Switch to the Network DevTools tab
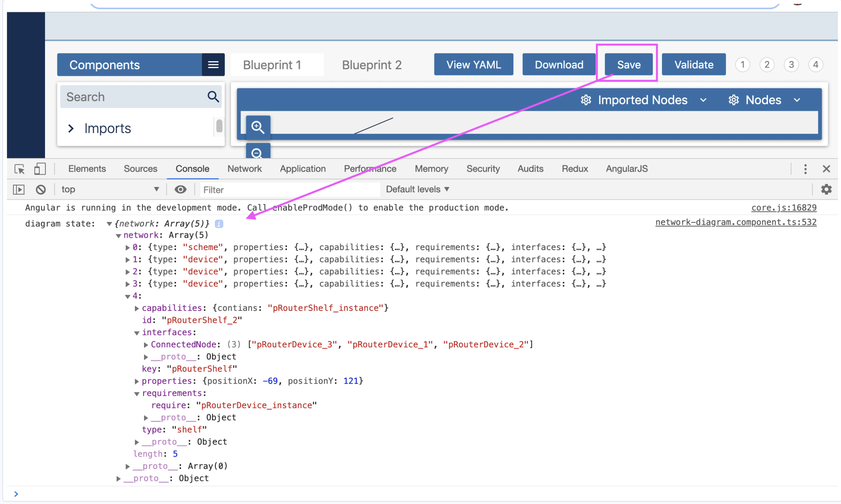 (x=244, y=169)
